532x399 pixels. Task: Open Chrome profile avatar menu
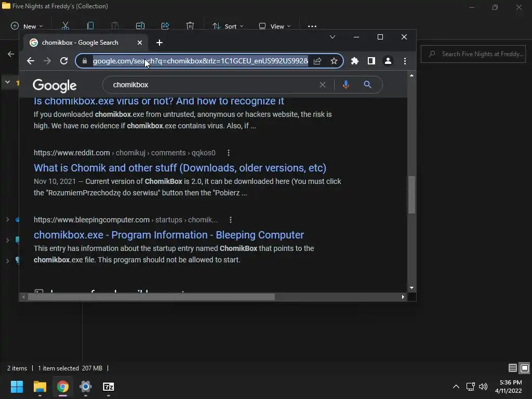[388, 61]
